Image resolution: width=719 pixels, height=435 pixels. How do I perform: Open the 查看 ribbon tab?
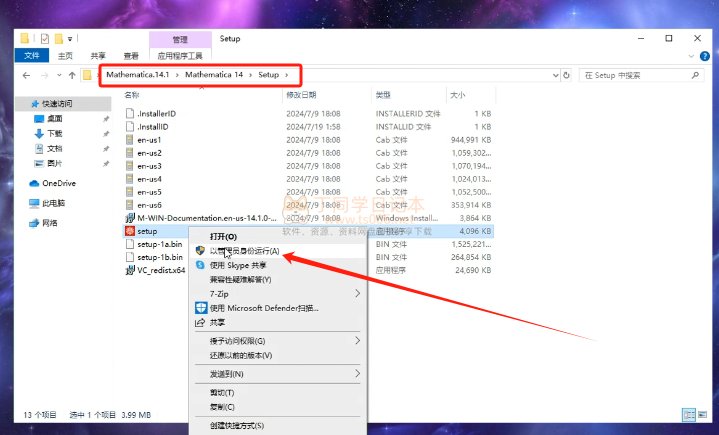(131, 55)
